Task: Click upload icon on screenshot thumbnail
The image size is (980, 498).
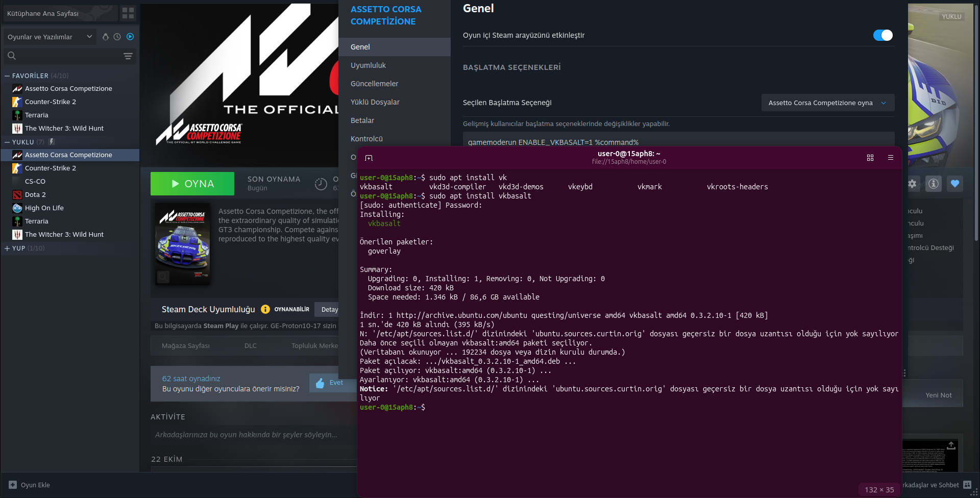Action: tap(951, 445)
